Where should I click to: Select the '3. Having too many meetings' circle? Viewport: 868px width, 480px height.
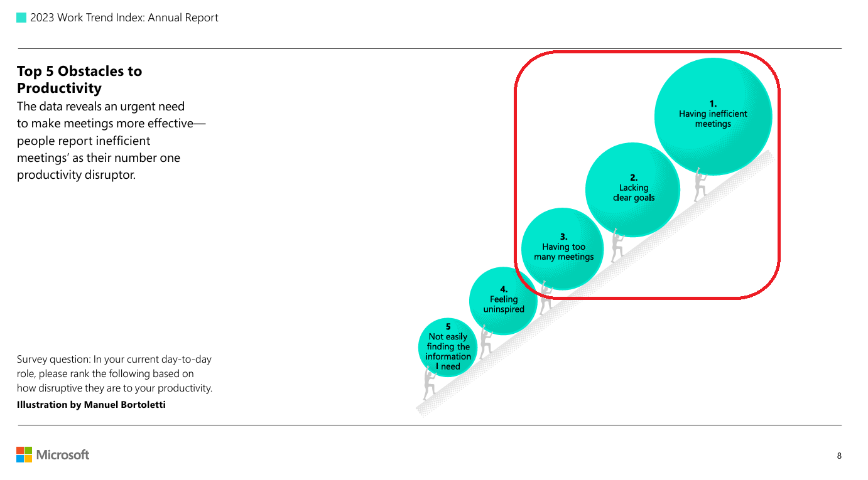563,249
